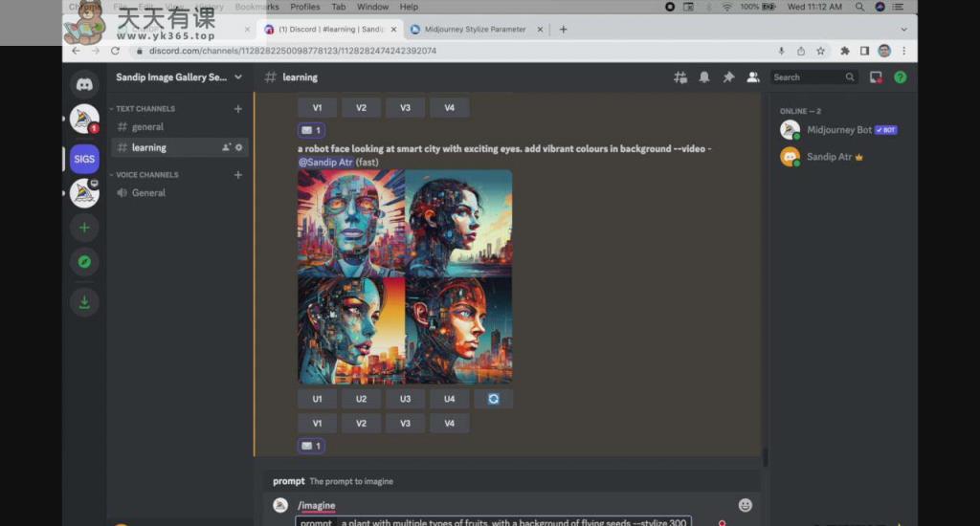
Task: Open the robot face image grid
Action: point(405,276)
